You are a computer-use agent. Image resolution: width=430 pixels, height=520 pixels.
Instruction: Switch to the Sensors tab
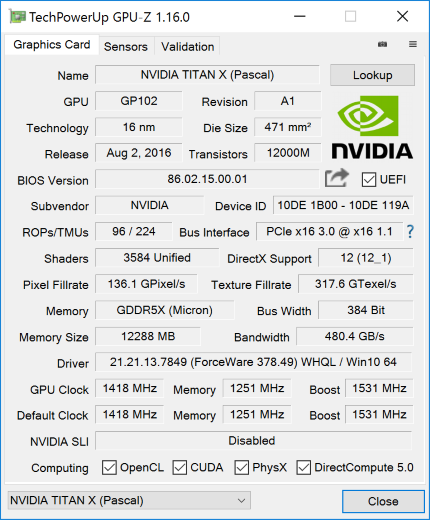click(126, 47)
